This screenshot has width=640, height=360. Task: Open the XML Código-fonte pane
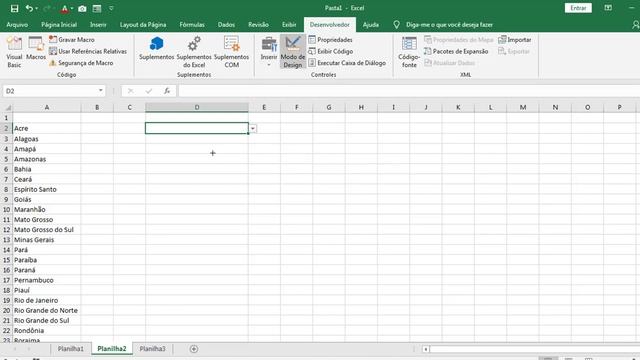(x=409, y=52)
